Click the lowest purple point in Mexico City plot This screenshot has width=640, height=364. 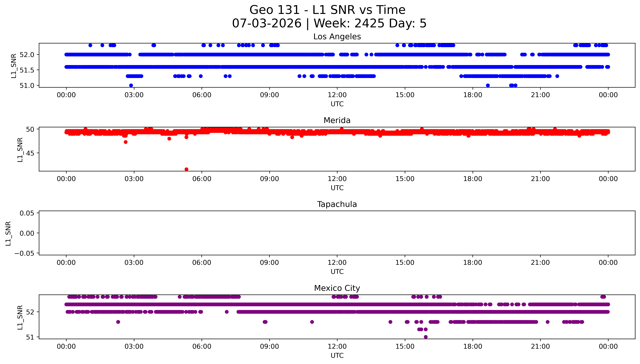pos(425,337)
